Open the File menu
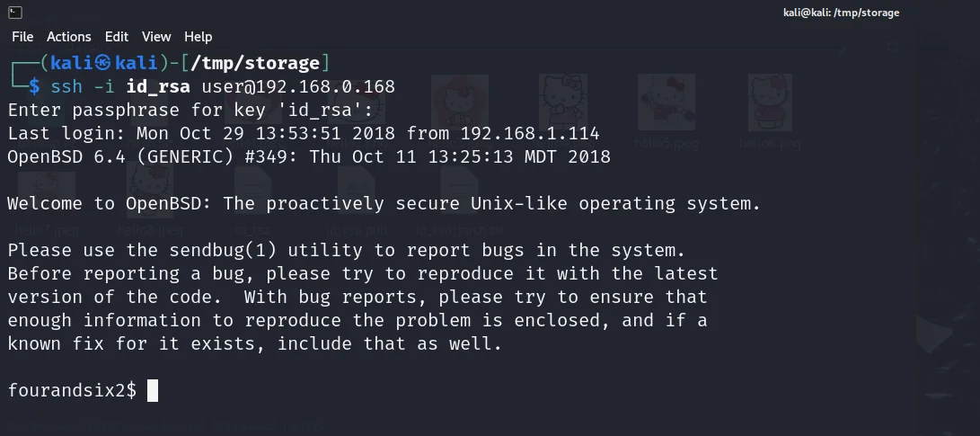The image size is (980, 436). point(22,37)
